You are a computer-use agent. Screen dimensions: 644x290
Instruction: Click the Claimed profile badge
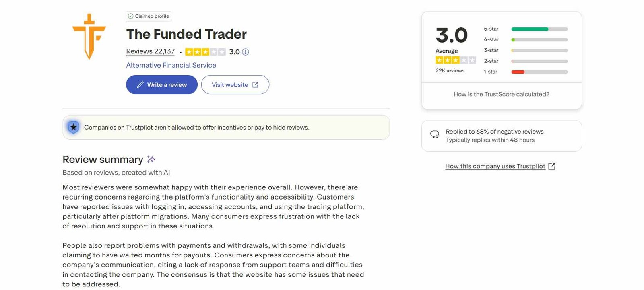point(148,16)
